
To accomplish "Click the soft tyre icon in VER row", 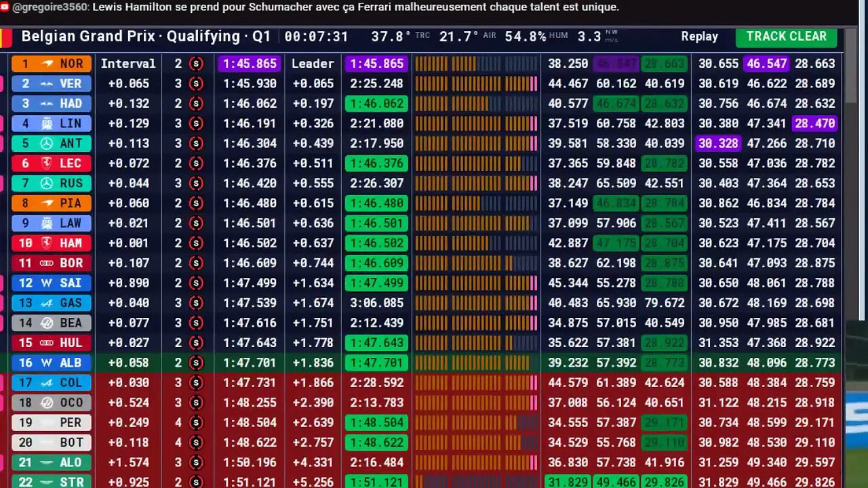I will pyautogui.click(x=196, y=83).
